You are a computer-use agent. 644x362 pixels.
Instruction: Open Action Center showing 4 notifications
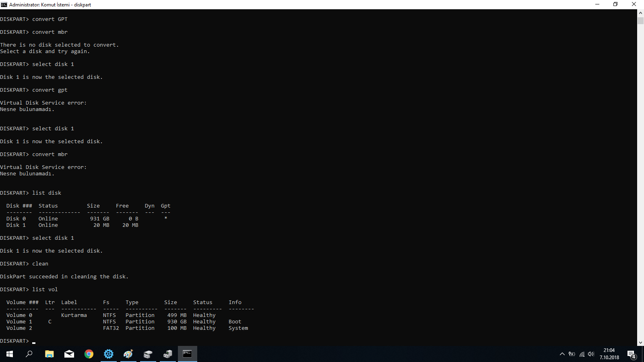(632, 354)
